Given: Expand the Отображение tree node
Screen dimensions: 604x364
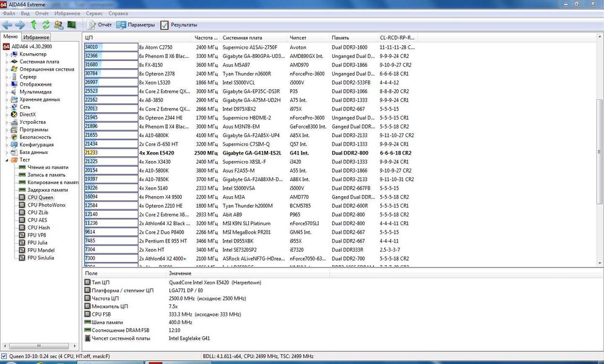Looking at the screenshot, I should pos(7,85).
